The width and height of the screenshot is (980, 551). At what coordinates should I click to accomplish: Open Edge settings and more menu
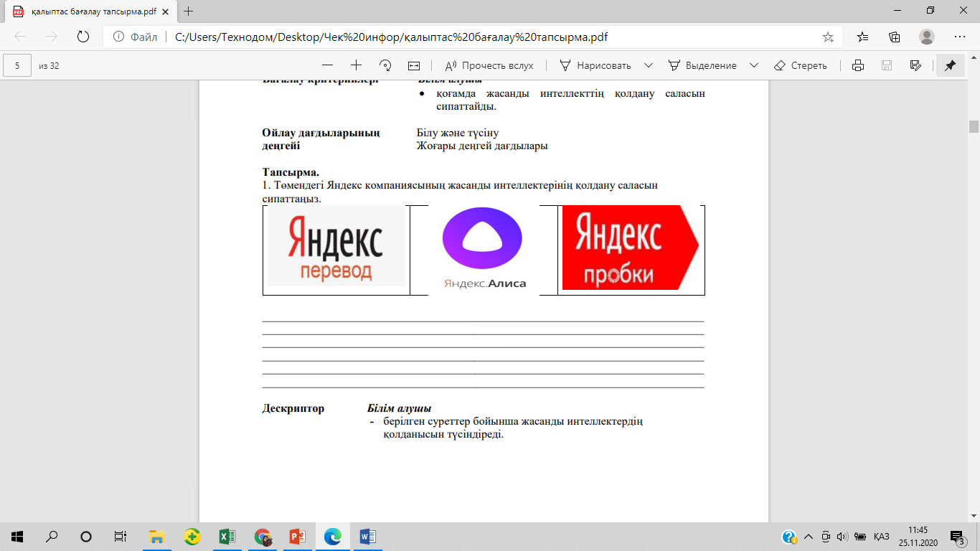[959, 37]
